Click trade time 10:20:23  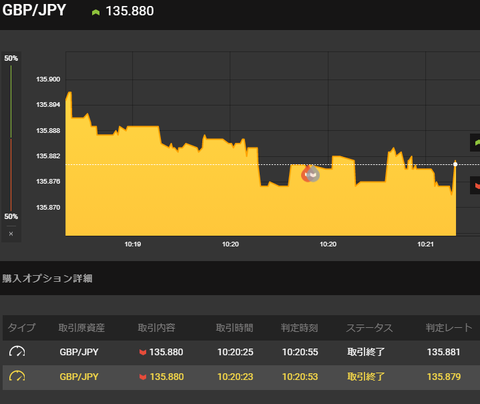(235, 377)
